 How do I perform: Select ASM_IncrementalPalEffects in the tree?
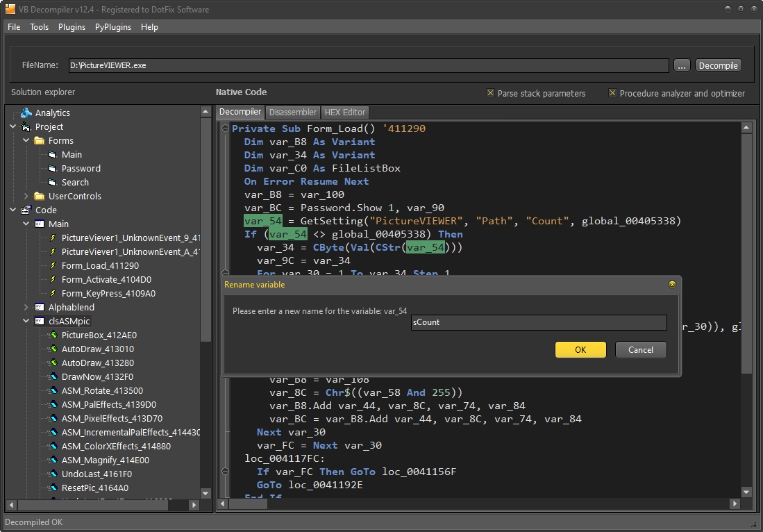[x=130, y=432]
